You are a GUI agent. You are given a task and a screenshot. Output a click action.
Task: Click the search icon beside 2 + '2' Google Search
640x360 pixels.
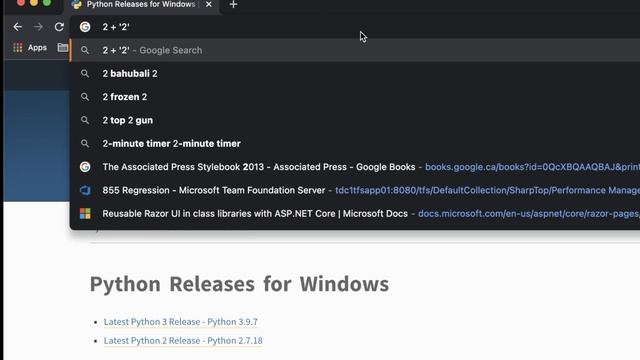(85, 50)
